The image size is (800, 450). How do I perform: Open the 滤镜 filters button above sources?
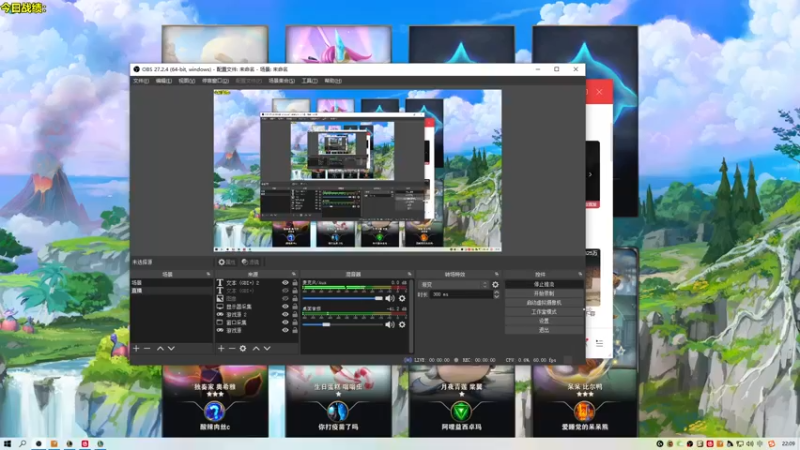(x=251, y=262)
